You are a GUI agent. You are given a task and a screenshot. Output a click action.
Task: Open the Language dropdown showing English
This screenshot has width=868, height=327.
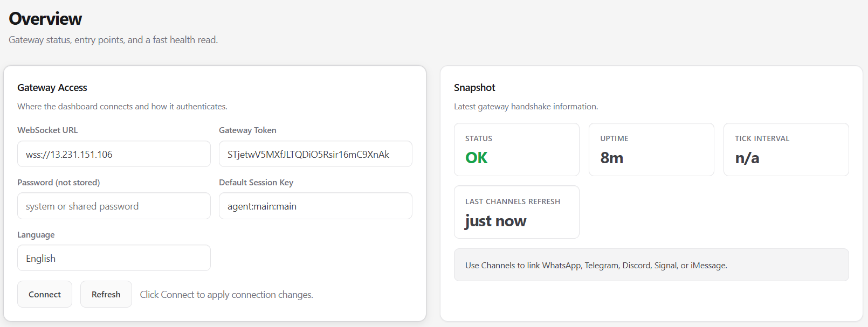coord(114,258)
